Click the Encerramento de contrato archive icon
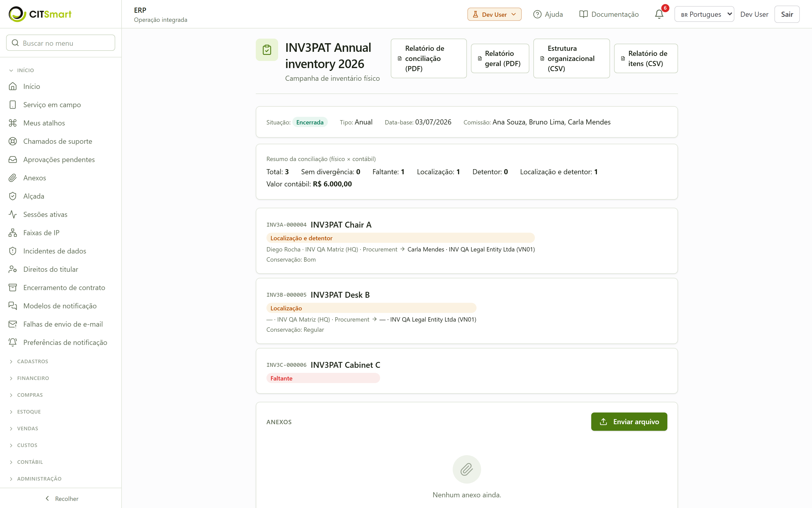 tap(13, 288)
